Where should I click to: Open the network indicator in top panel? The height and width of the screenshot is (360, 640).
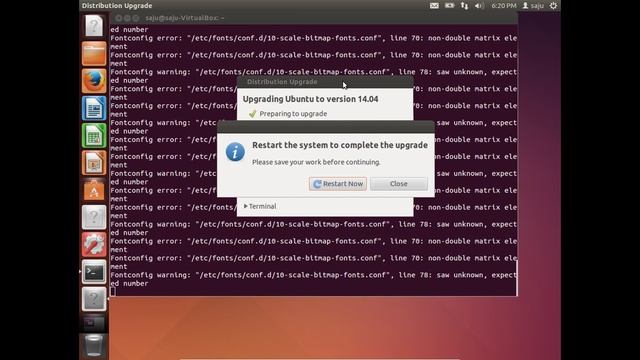click(464, 6)
